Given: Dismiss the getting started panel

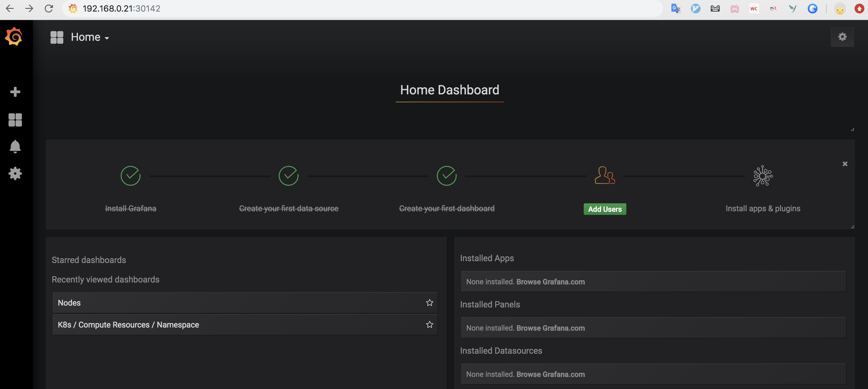Looking at the screenshot, I should click(x=845, y=164).
